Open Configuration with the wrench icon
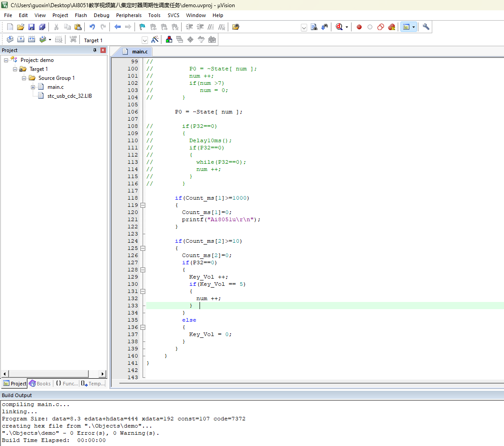This screenshot has width=504, height=446. 426,27
